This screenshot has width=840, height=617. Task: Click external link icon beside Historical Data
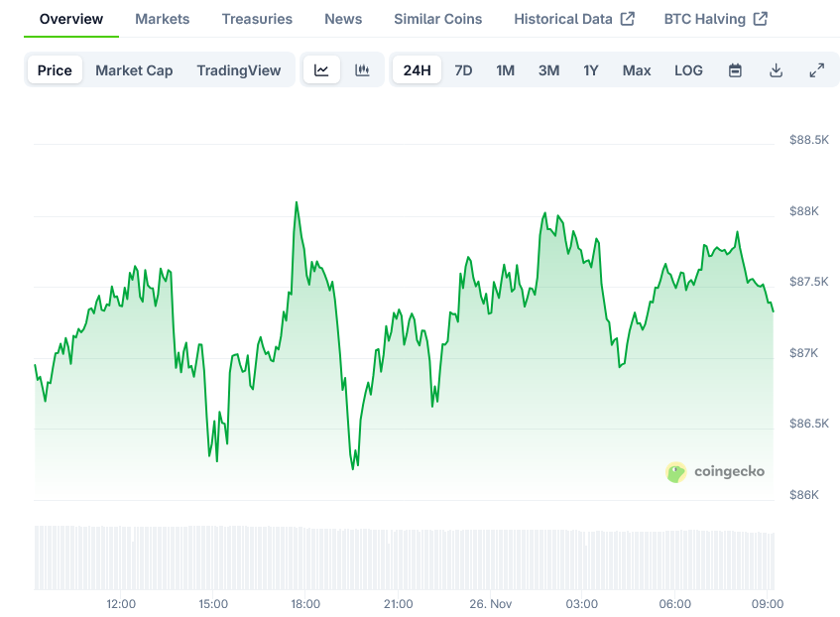coord(627,19)
